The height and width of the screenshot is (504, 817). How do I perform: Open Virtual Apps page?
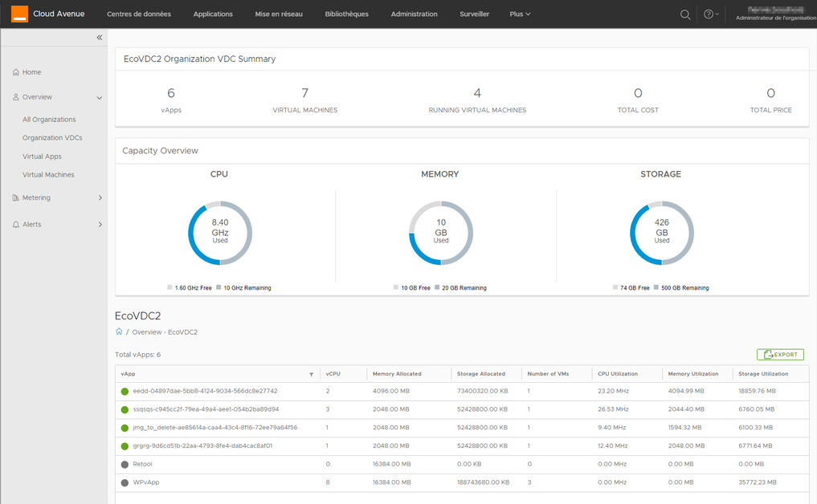coord(42,156)
